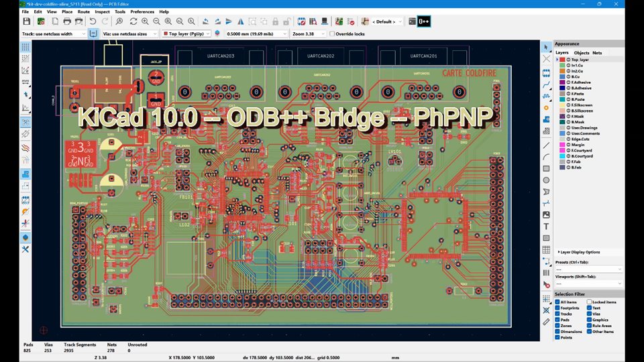Uncheck All items in Selection Filter
The width and height of the screenshot is (644, 362).
[557, 302]
